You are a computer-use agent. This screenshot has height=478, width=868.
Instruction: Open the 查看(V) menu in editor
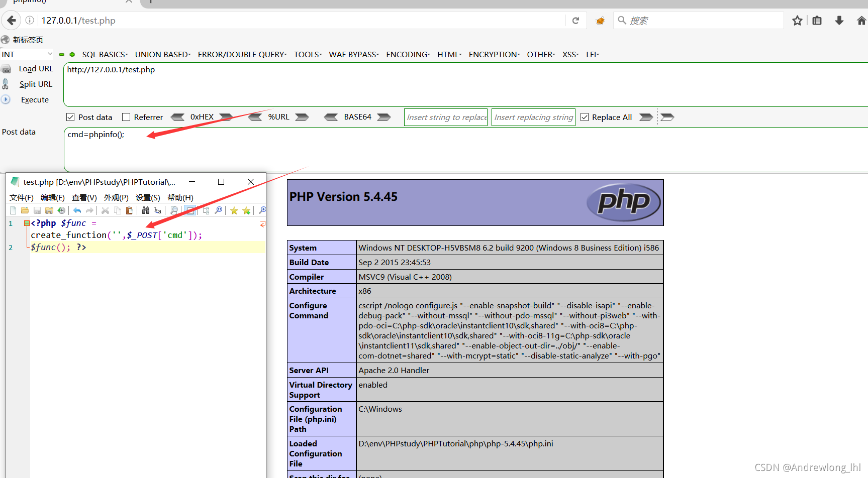(84, 197)
